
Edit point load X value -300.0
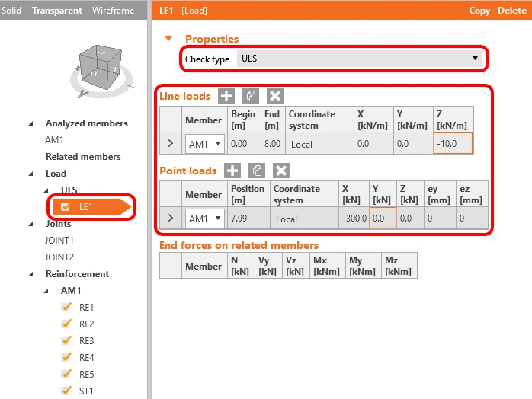[x=354, y=218]
